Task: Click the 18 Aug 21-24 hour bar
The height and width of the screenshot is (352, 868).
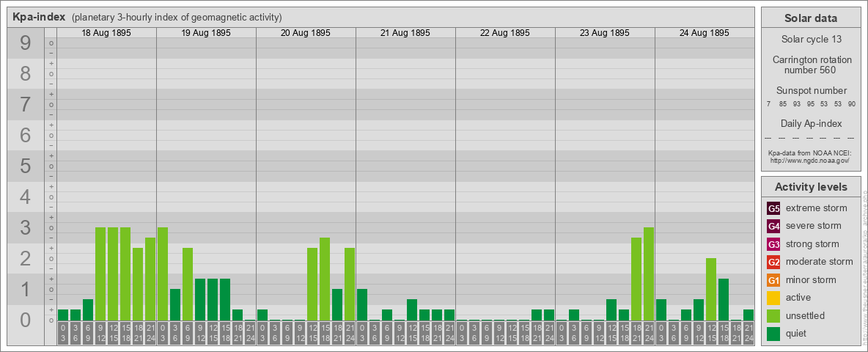Action: 150,279
